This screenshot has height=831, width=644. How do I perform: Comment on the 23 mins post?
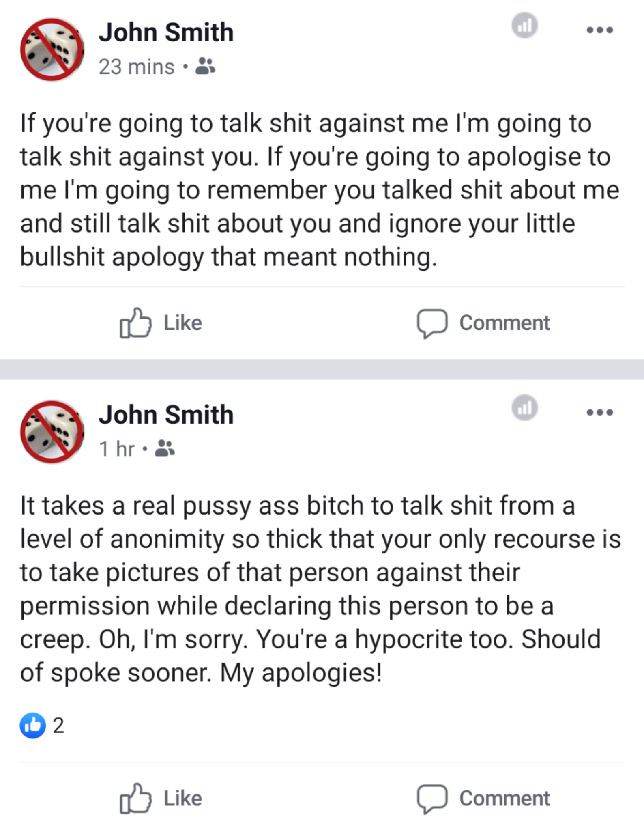(483, 323)
